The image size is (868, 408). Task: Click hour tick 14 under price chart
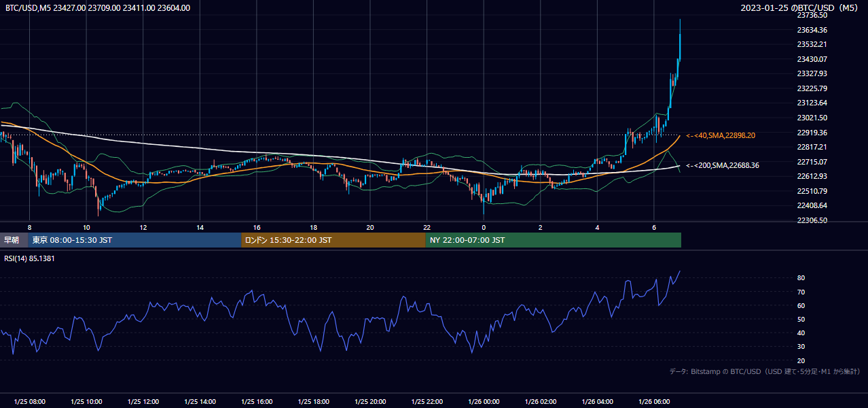pos(200,227)
